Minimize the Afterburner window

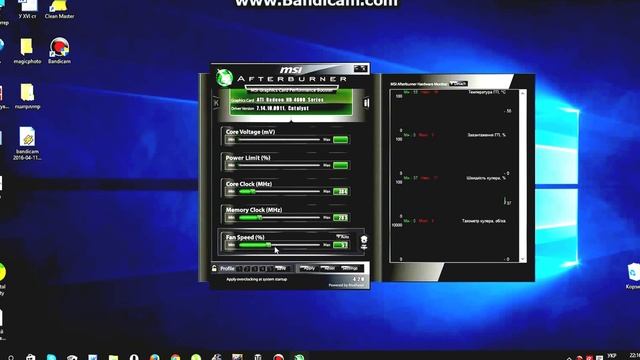357,68
